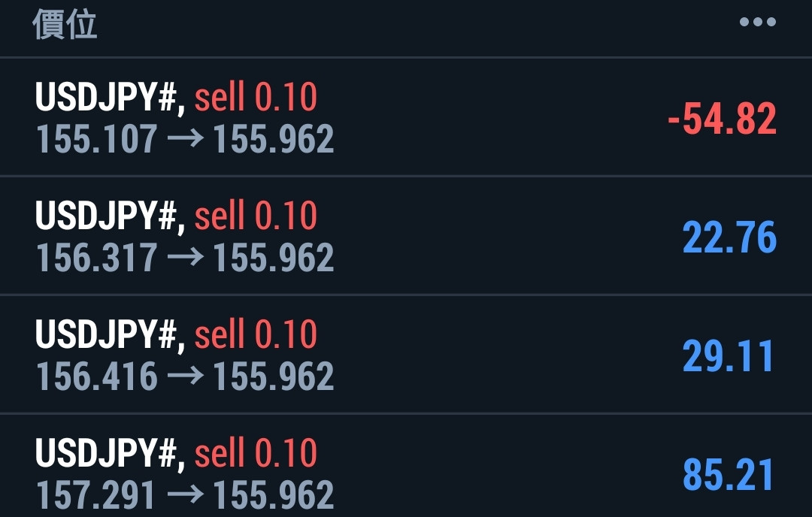The height and width of the screenshot is (517, 812).
Task: Click sell 0.10 on the 29.11 position
Action: (256, 335)
